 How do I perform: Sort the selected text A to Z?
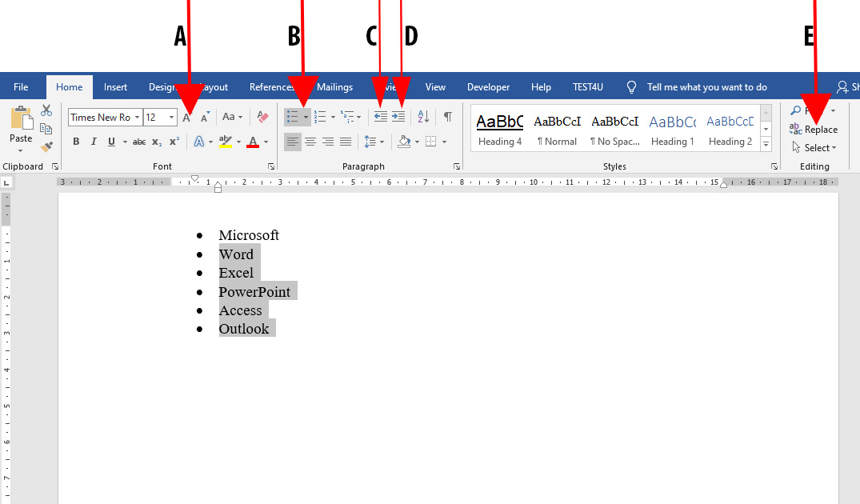[x=423, y=117]
